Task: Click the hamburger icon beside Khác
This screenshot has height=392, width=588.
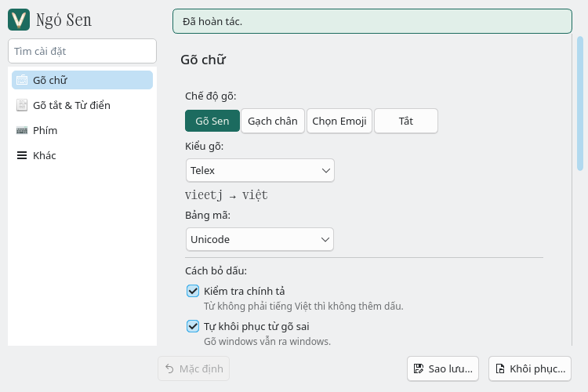Action: coord(22,155)
